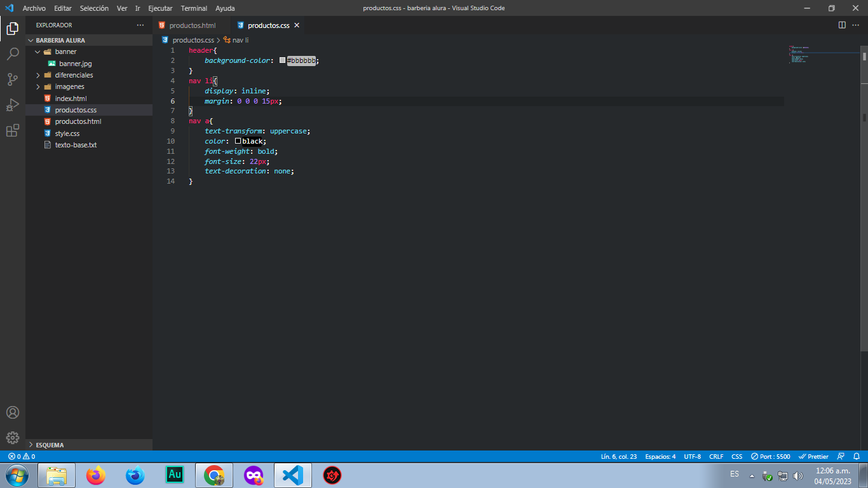Open notifications bell in status bar
Image resolution: width=868 pixels, height=488 pixels.
tap(857, 456)
